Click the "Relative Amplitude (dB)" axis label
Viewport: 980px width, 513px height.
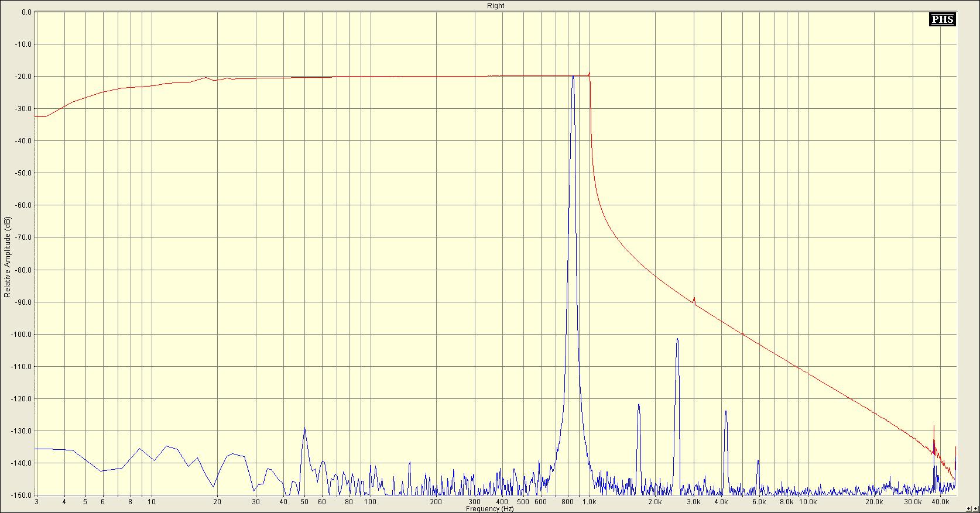tap(7, 257)
